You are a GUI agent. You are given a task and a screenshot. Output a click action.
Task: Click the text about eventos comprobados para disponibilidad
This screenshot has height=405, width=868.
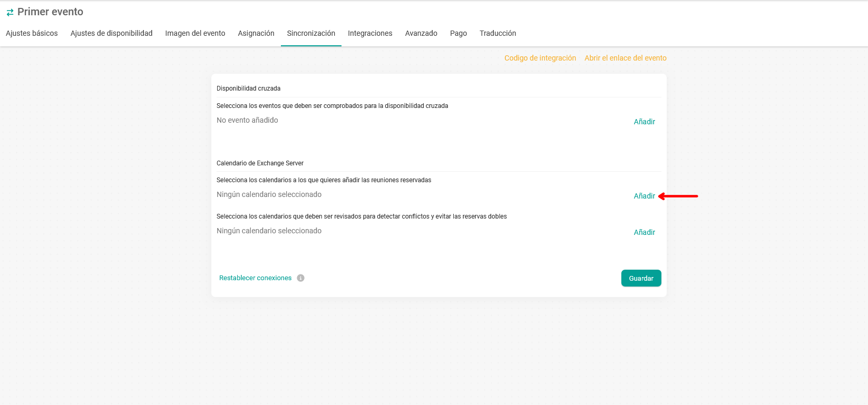(x=332, y=106)
